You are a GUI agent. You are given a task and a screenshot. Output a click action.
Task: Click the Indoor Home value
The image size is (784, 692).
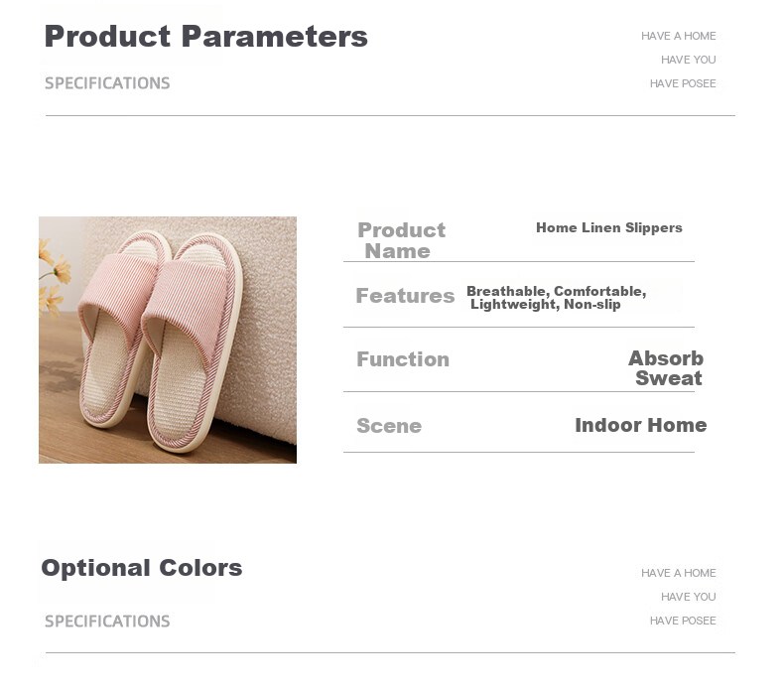coord(641,425)
